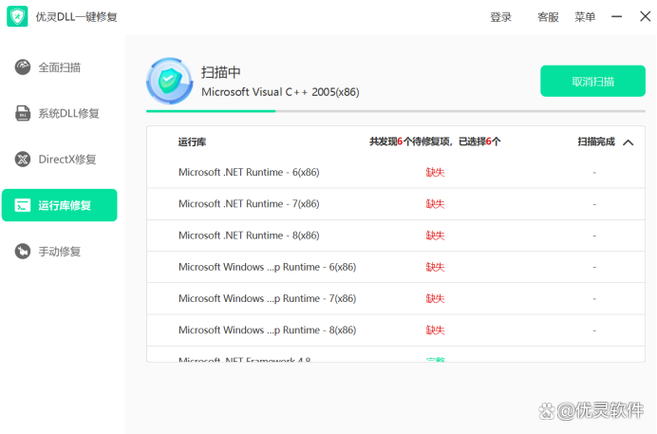The image size is (657, 434).
Task: Open DirectX修复 section
Action: (x=59, y=159)
